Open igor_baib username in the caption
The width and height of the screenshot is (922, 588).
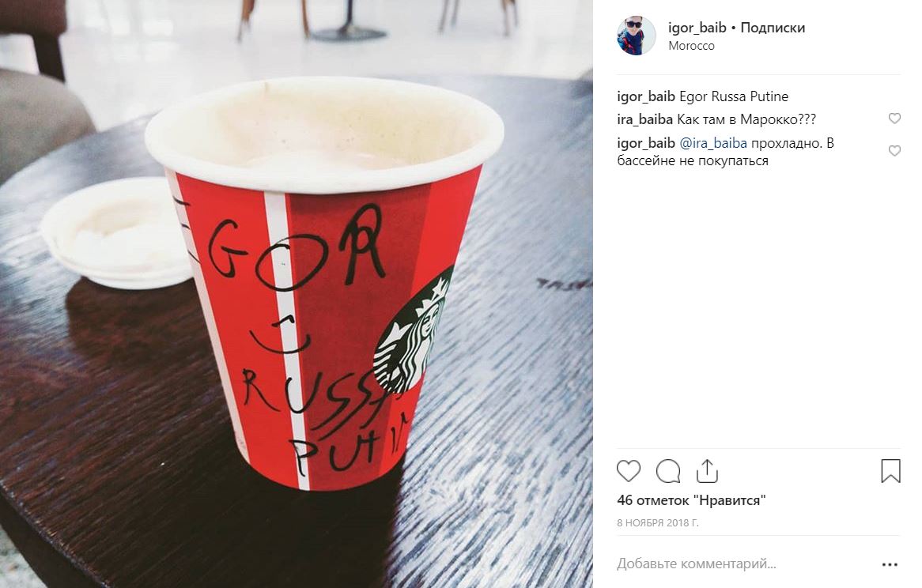click(x=646, y=96)
